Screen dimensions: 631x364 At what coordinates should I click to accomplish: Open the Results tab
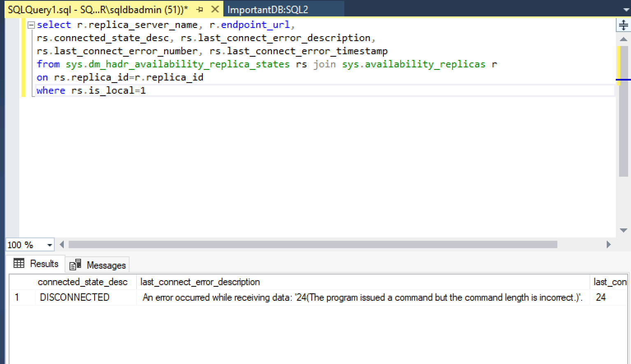36,264
